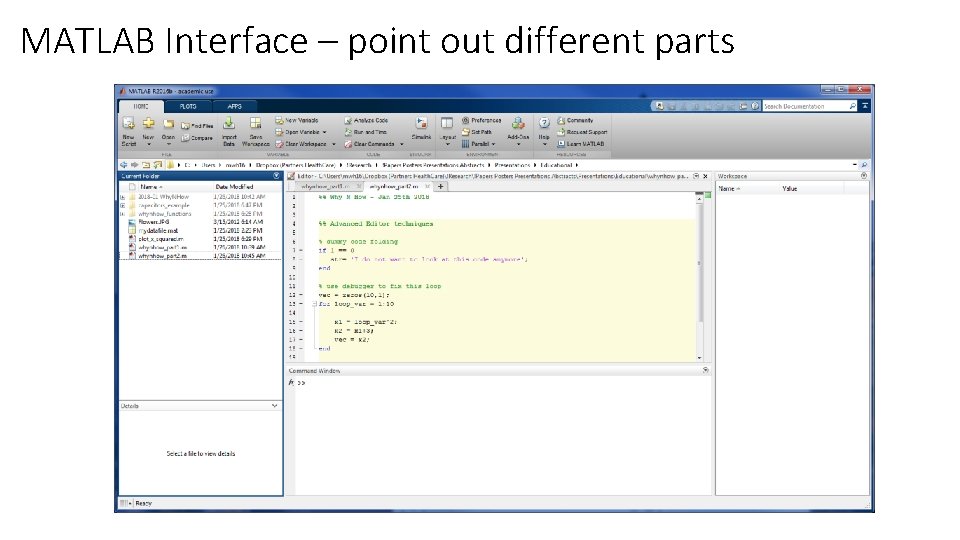
Task: Open MATLAB Preferences
Action: pos(482,120)
